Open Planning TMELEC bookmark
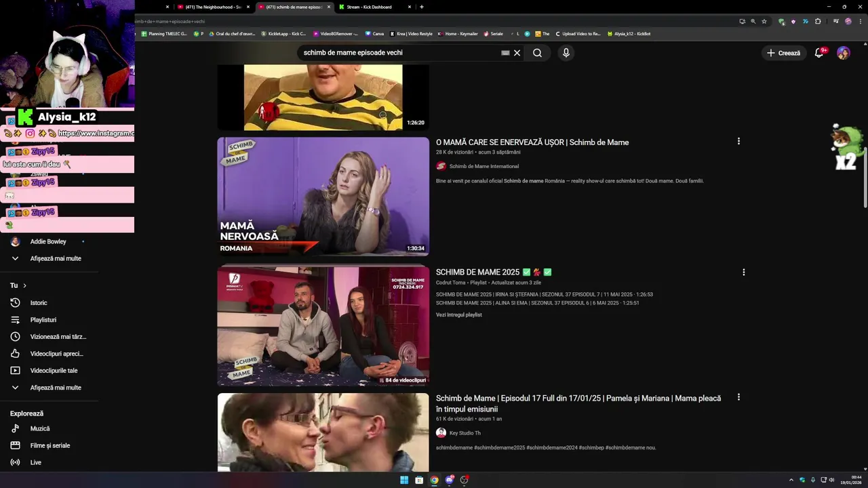The height and width of the screenshot is (488, 868). (x=164, y=33)
